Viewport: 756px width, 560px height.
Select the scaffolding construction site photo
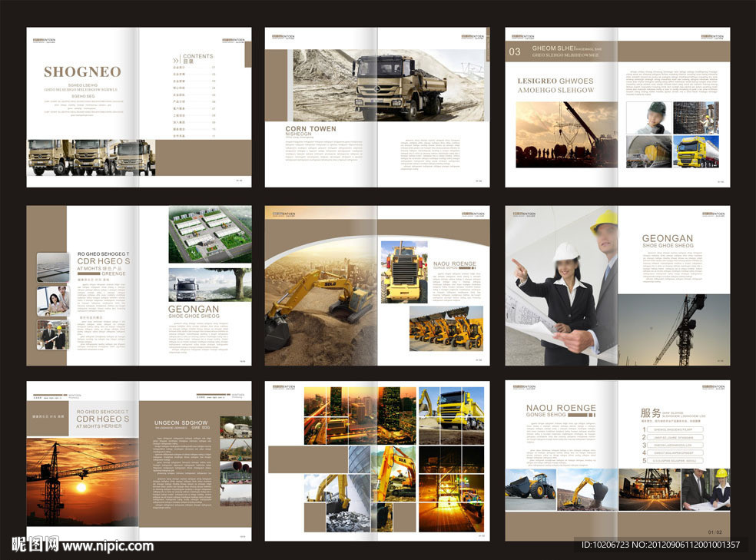[x=696, y=118]
